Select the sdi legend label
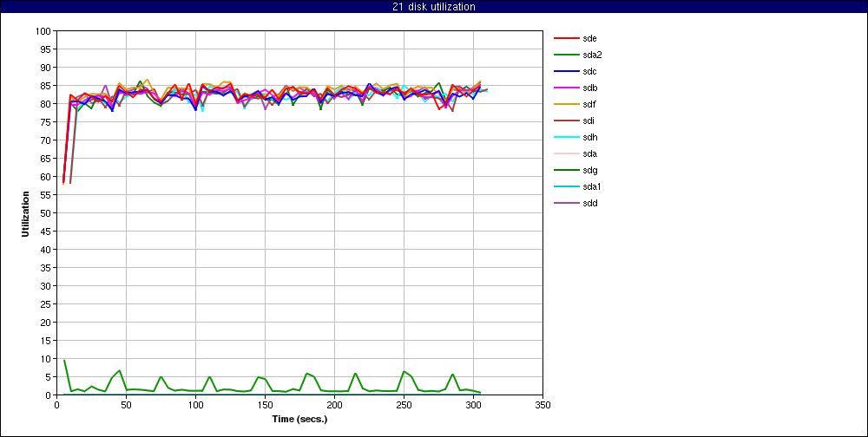The width and height of the screenshot is (868, 437). 589,121
